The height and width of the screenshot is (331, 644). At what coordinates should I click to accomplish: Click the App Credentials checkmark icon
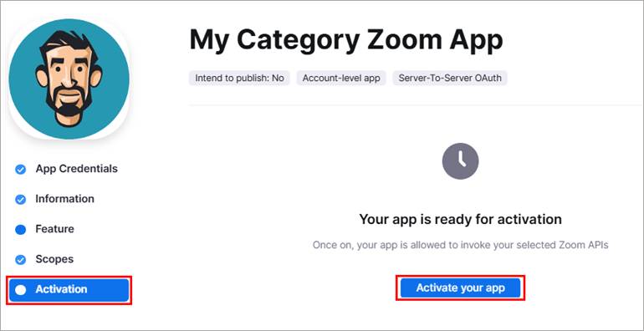point(21,169)
